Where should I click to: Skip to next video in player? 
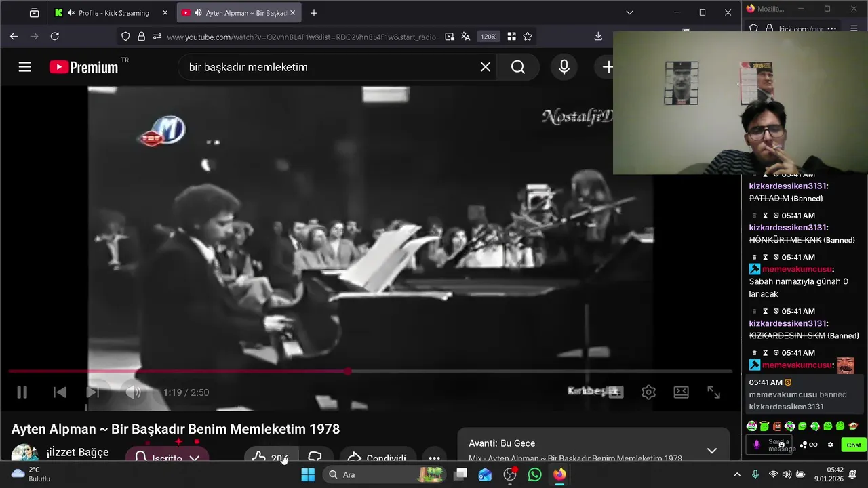(93, 392)
